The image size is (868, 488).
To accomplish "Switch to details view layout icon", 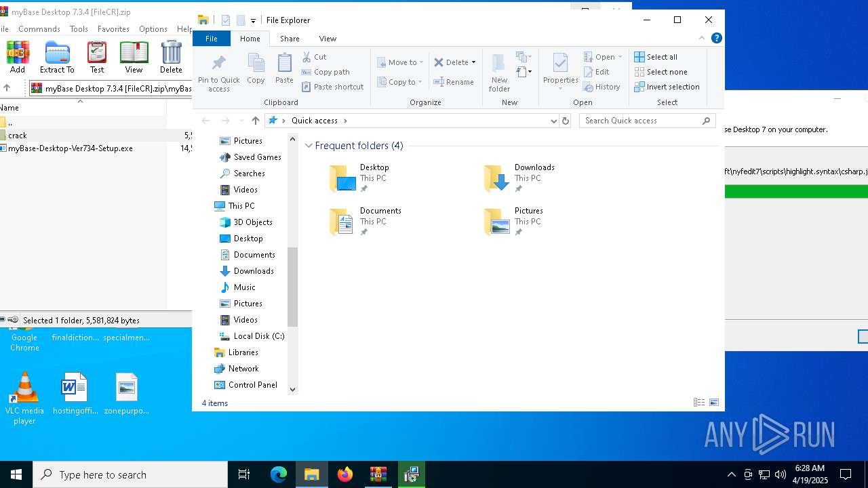I will tap(699, 403).
